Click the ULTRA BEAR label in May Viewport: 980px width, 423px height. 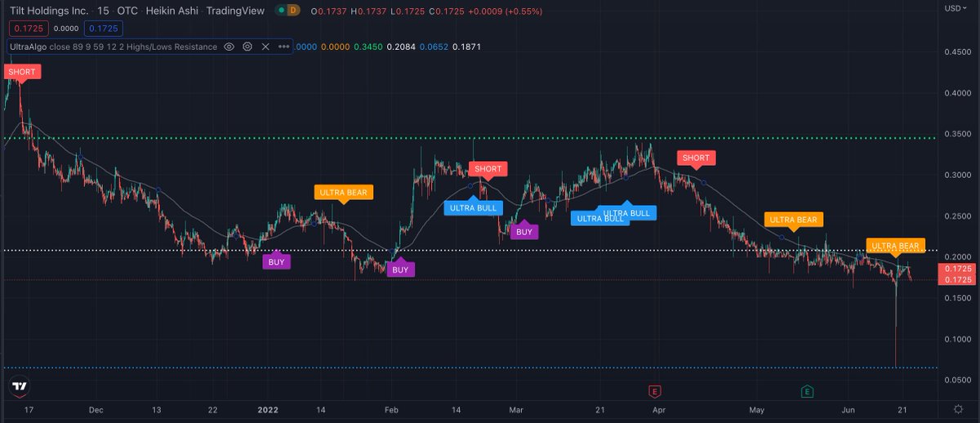coord(795,220)
